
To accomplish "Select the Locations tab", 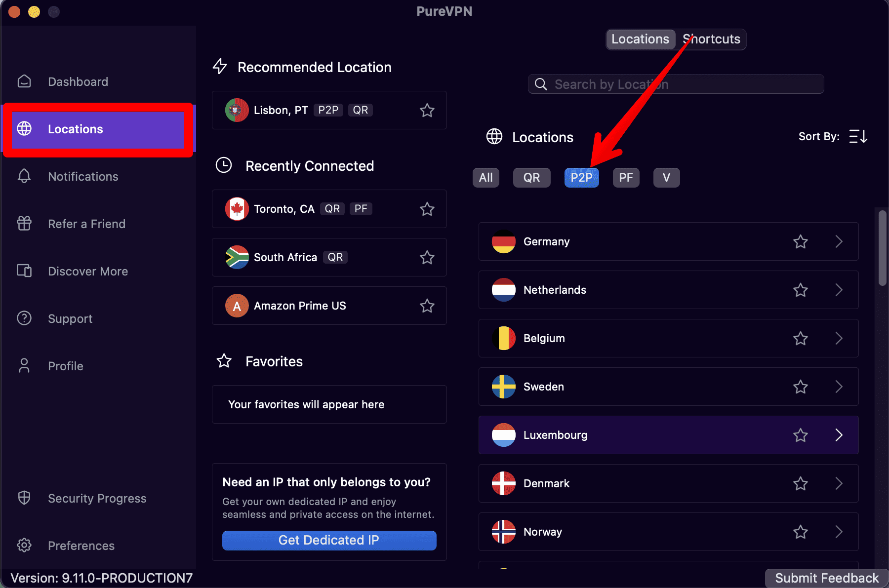I will pos(640,39).
